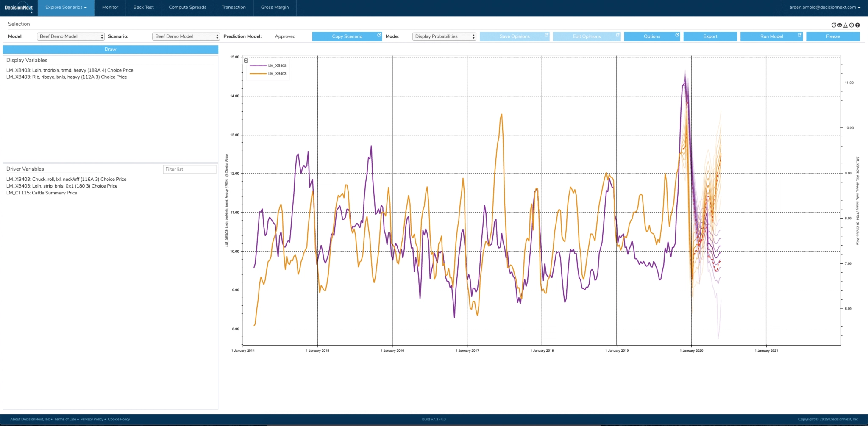Click the Driver Variables filter list field
Image resolution: width=868 pixels, height=426 pixels.
pos(189,169)
